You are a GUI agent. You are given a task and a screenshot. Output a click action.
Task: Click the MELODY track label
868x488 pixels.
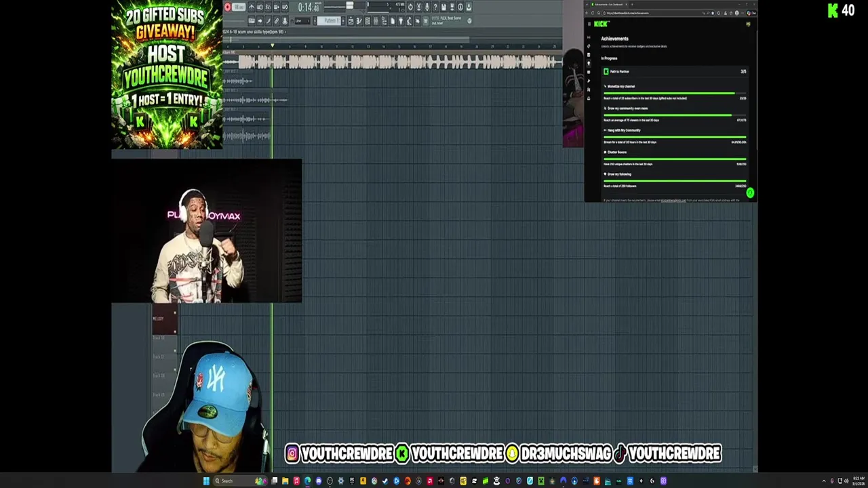point(159,319)
